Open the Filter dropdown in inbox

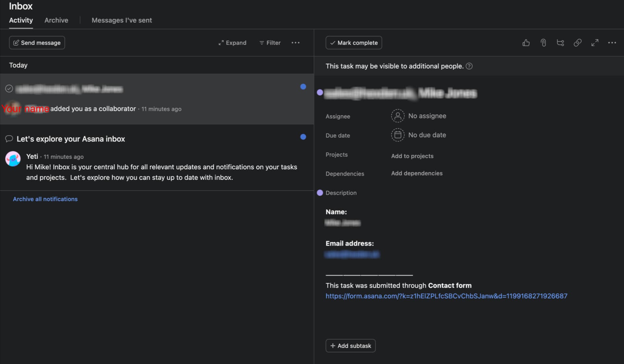[x=270, y=43]
